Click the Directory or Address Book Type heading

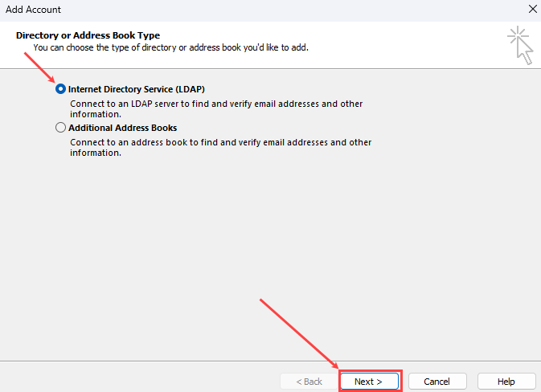click(88, 35)
